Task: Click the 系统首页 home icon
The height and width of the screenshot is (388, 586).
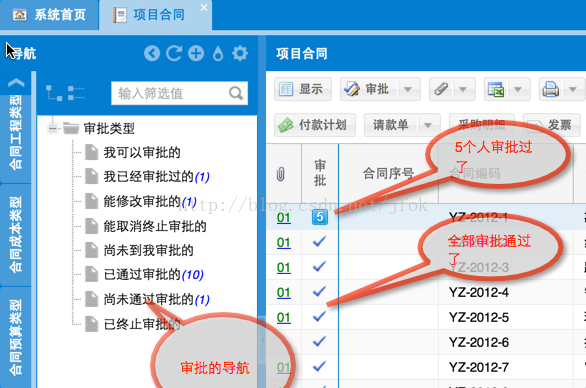Action: (19, 15)
